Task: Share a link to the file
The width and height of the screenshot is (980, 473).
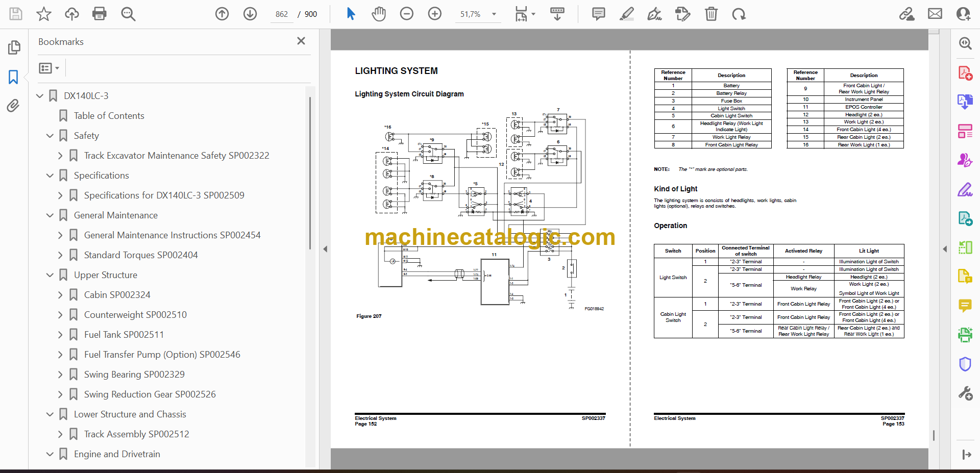Action: click(907, 14)
